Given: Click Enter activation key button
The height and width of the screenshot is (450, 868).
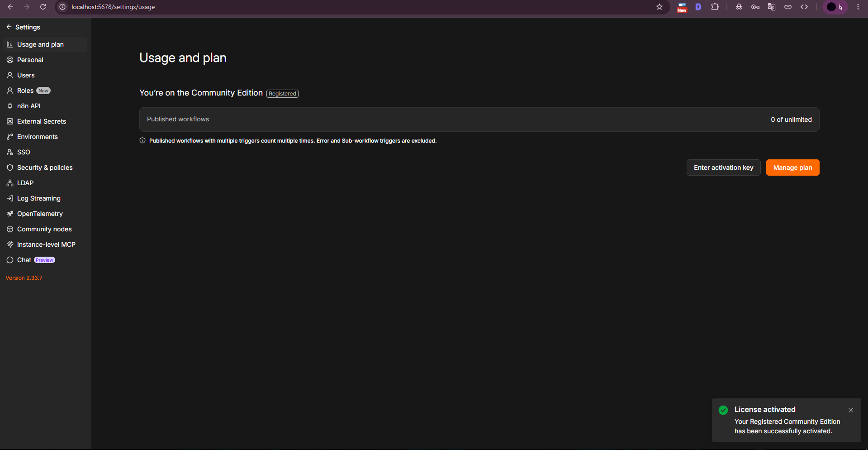Looking at the screenshot, I should 723,168.
